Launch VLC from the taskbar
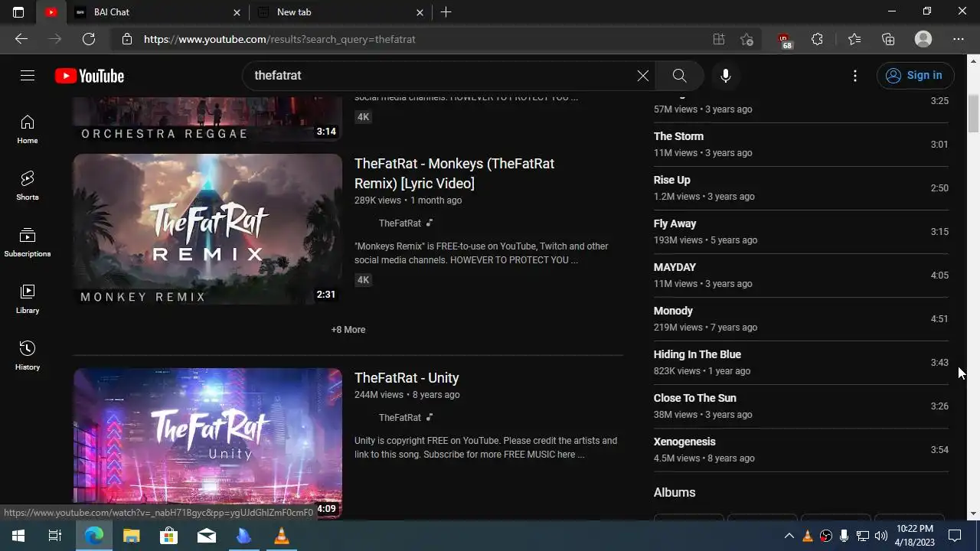980x551 pixels. (x=282, y=536)
